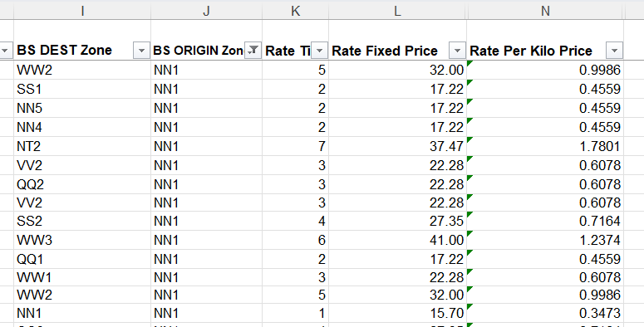Select the QQ1 destination zone cell
The image size is (644, 327).
pyautogui.click(x=82, y=259)
